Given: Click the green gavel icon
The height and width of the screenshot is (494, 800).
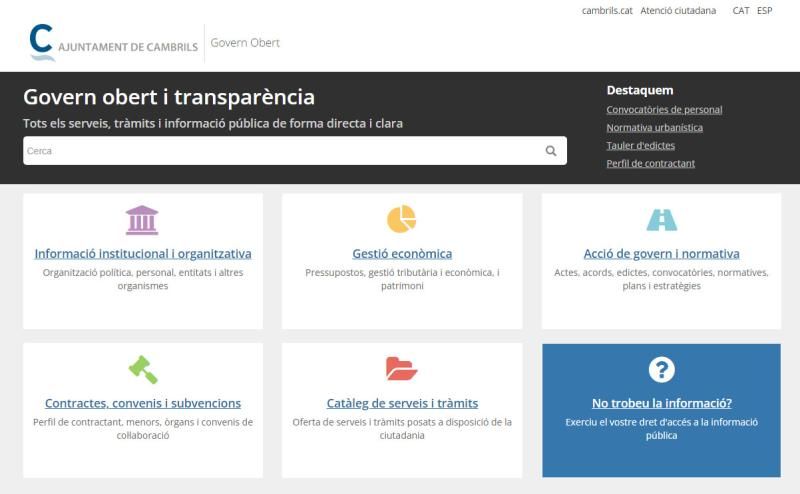Looking at the screenshot, I should pos(143,369).
